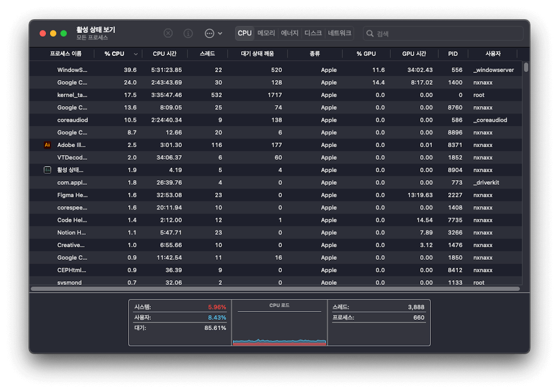This screenshot has height=392, width=559.
Task: Sort by 대기 상태 깨움 column
Action: [258, 54]
